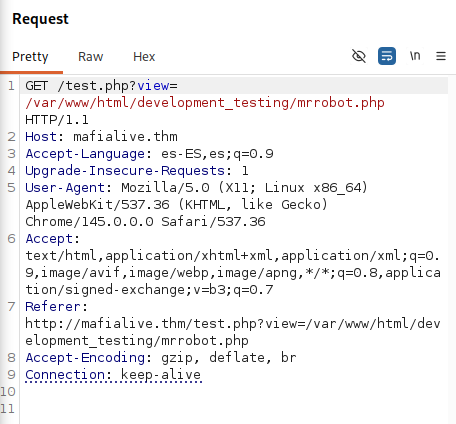Viewport: 456px width, 424px height.
Task: Click line number 11 in the gutter
Action: click(8, 409)
